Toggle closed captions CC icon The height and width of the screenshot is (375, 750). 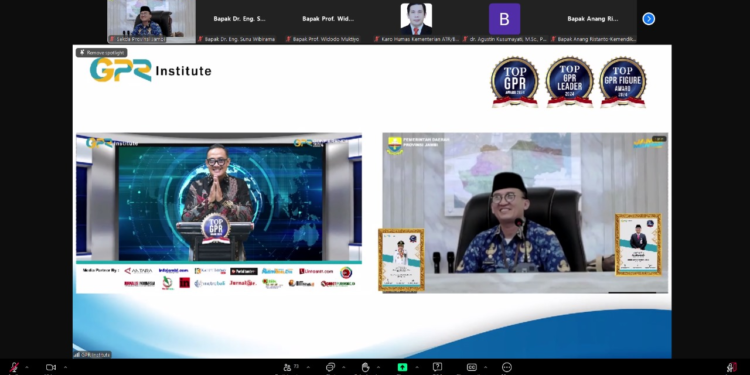coord(472,367)
